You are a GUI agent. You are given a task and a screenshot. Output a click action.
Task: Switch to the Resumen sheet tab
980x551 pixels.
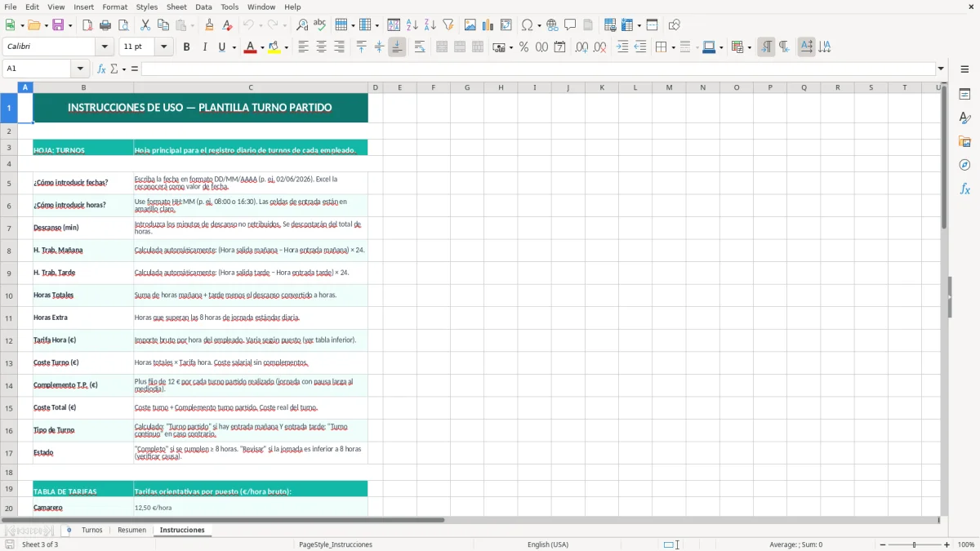(x=131, y=530)
